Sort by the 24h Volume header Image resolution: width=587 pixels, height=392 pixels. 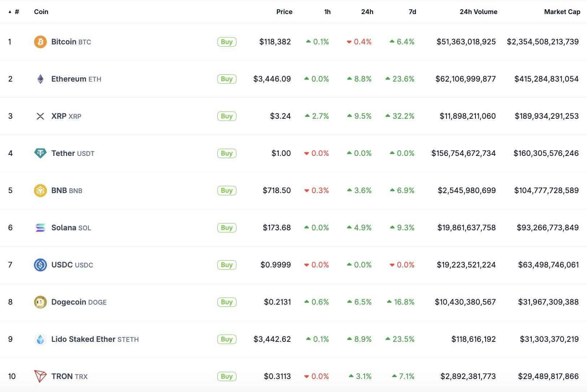[478, 12]
